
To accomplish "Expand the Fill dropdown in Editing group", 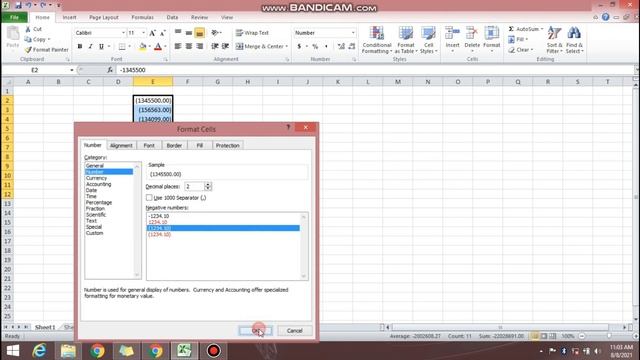I will pyautogui.click(x=527, y=40).
